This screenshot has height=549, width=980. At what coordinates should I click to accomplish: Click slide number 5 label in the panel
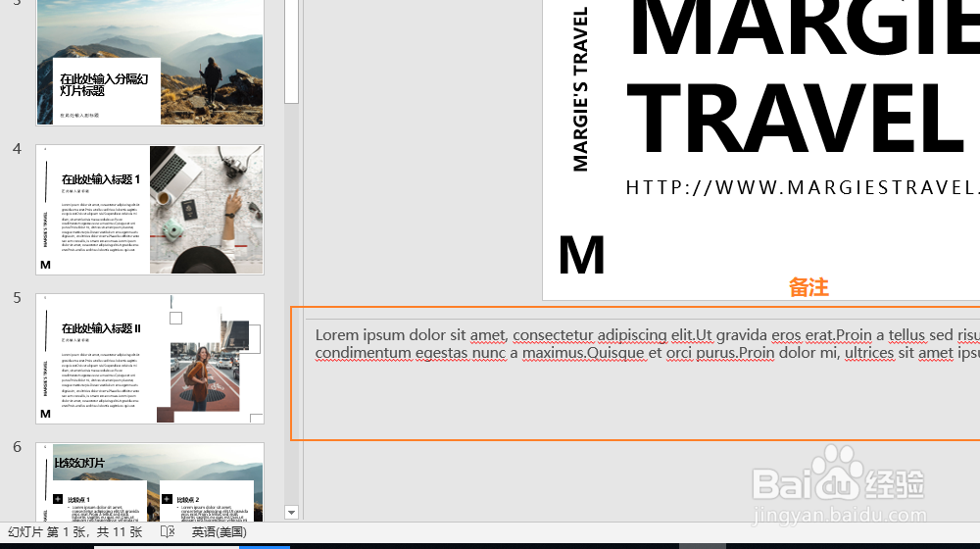[x=17, y=298]
